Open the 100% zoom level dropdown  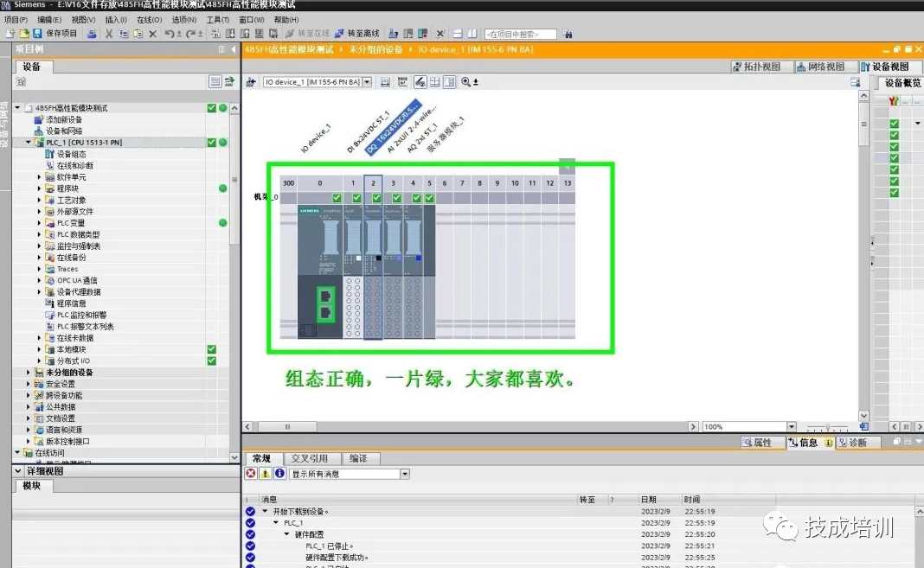pyautogui.click(x=792, y=427)
